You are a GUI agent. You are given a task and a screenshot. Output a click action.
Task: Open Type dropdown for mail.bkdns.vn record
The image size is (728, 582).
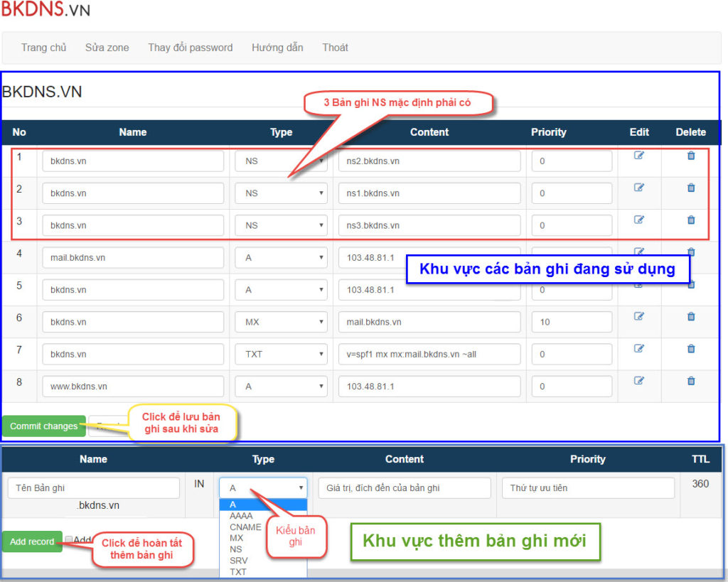click(x=281, y=257)
